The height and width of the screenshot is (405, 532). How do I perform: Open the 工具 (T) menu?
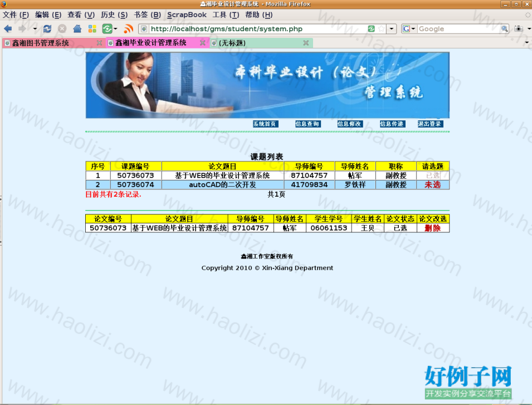click(x=226, y=15)
